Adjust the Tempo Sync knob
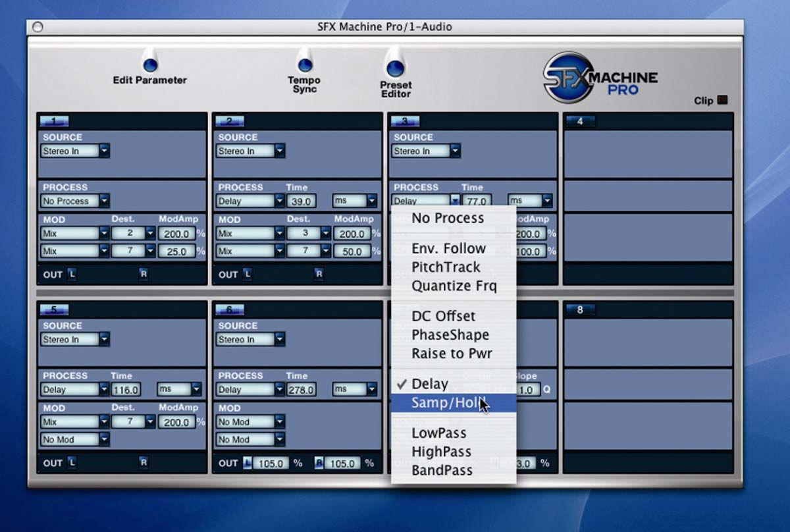 305,66
